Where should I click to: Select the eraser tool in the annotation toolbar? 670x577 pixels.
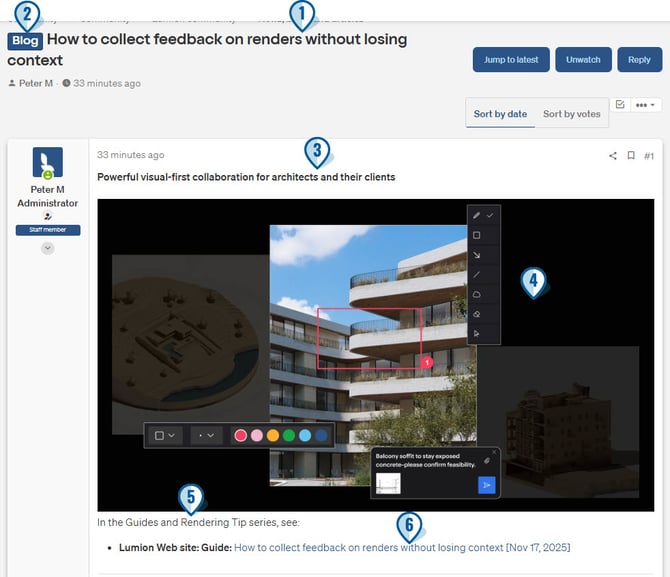477,313
